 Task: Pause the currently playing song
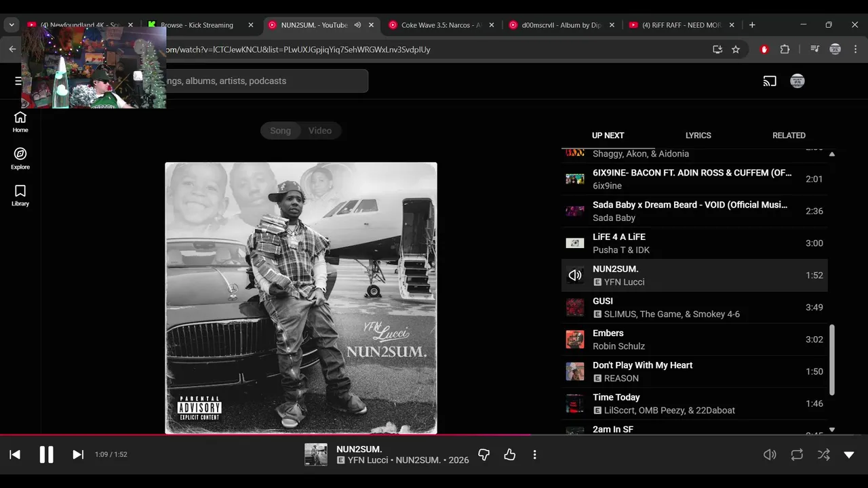click(x=46, y=455)
